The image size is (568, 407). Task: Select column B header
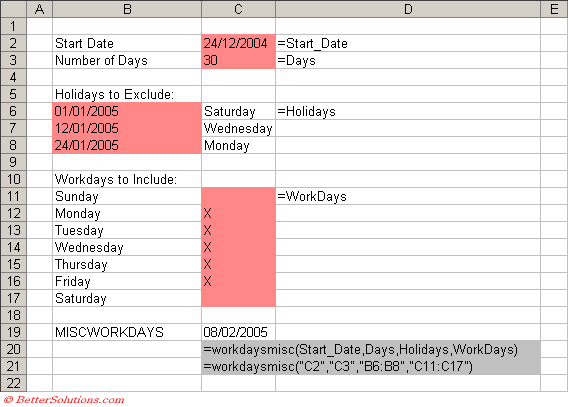pyautogui.click(x=127, y=9)
